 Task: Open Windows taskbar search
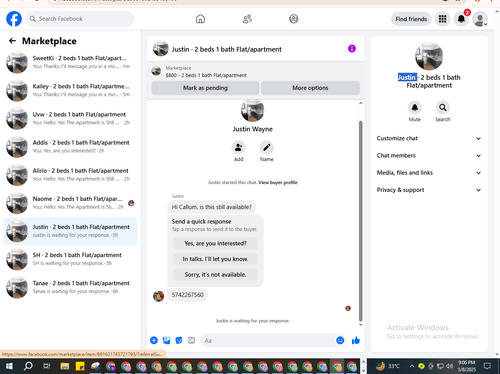coord(28,366)
